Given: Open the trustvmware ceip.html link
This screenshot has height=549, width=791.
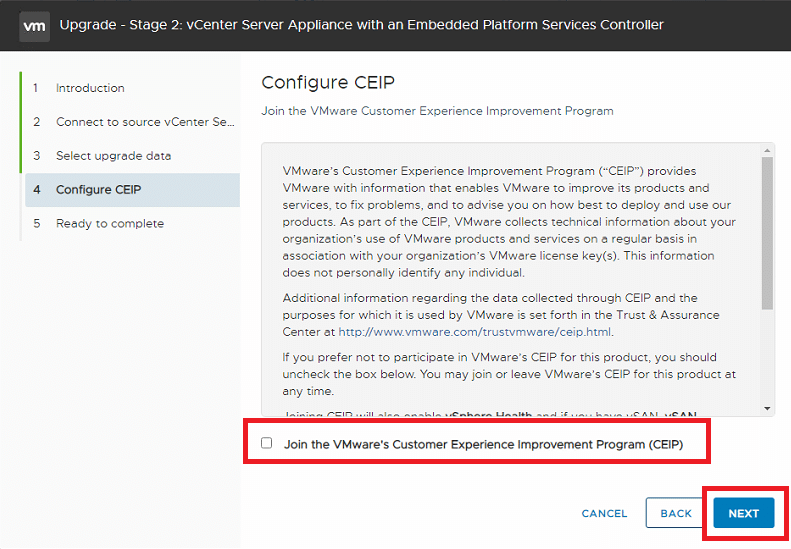Looking at the screenshot, I should click(474, 332).
